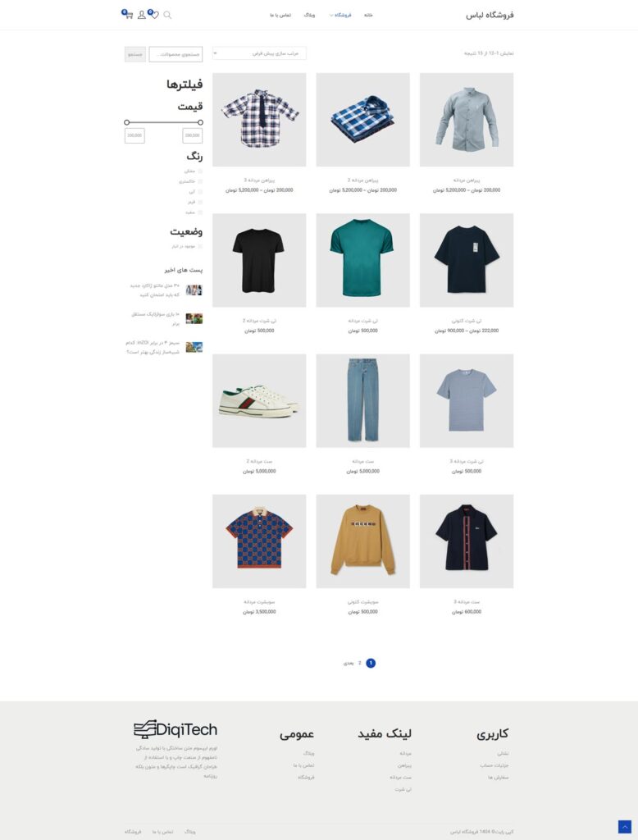Tick the blue color checkbox (آبی)
The image size is (638, 840).
tap(200, 192)
